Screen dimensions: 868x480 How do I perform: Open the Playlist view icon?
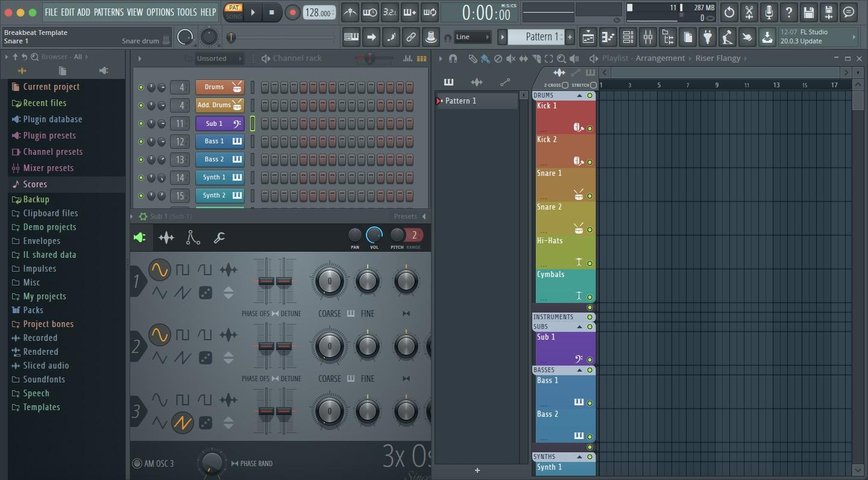pos(588,37)
